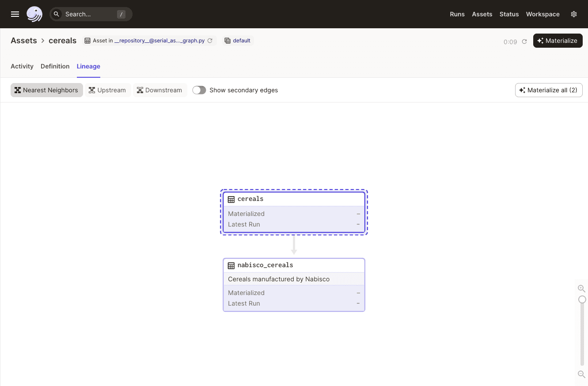Switch to the Upstream lineage view
The image size is (588, 386).
pos(107,90)
